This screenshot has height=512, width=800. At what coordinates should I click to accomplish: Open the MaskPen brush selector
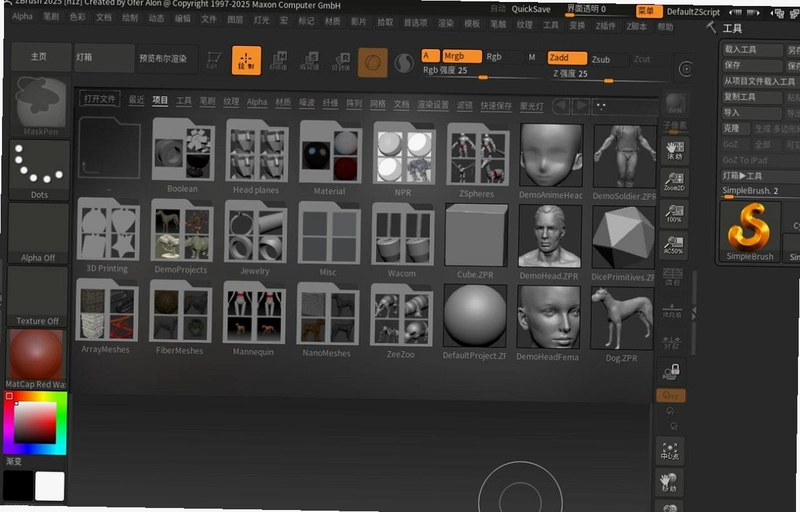point(41,106)
